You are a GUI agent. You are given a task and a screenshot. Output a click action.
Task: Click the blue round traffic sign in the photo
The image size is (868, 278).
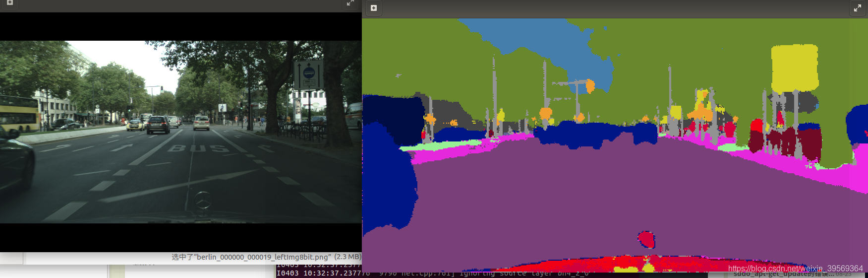click(309, 73)
